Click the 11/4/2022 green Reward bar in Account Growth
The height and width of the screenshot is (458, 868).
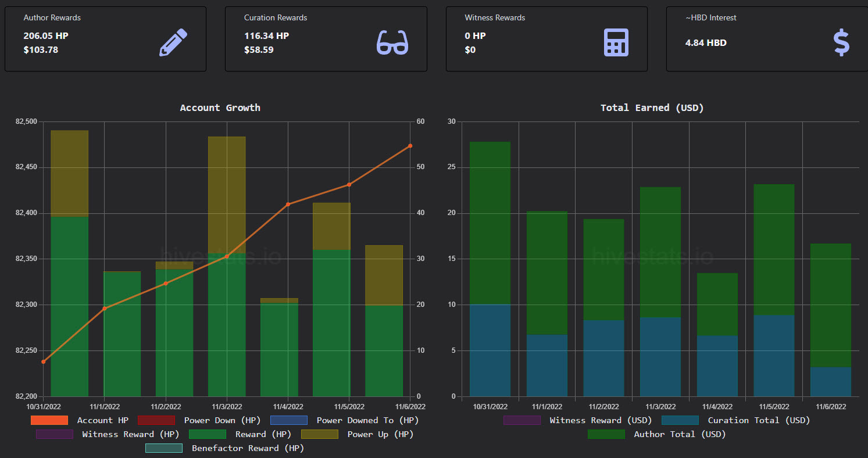tap(279, 350)
